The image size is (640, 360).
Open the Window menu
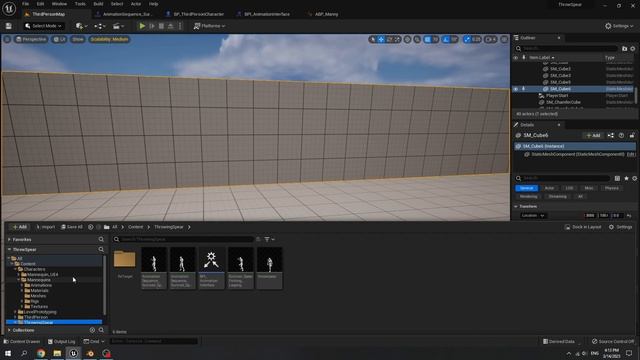pyautogui.click(x=59, y=4)
